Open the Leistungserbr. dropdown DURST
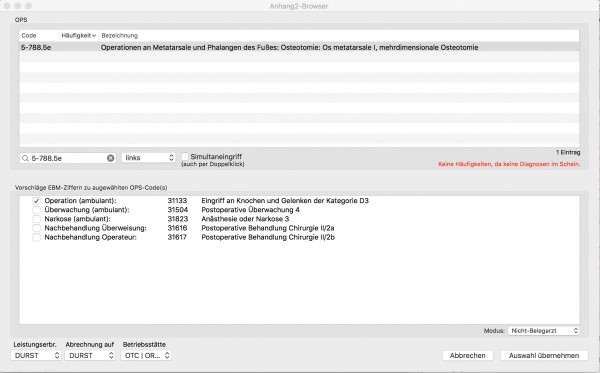This screenshot has width=600, height=373. tap(36, 355)
